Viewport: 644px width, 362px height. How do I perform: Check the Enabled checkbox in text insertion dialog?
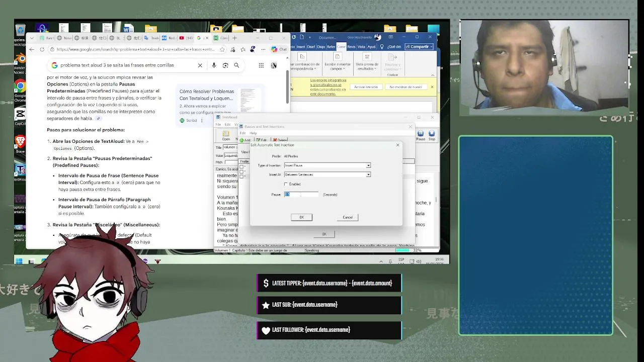click(x=286, y=184)
